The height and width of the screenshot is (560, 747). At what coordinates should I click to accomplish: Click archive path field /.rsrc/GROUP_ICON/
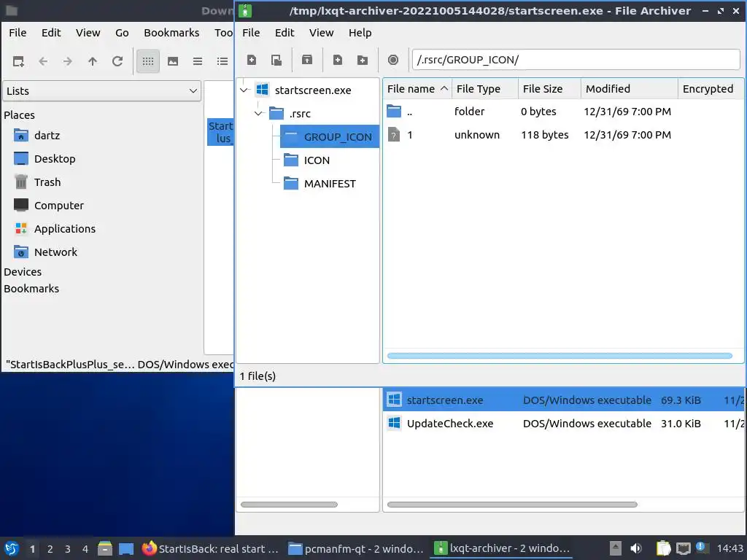pos(576,60)
